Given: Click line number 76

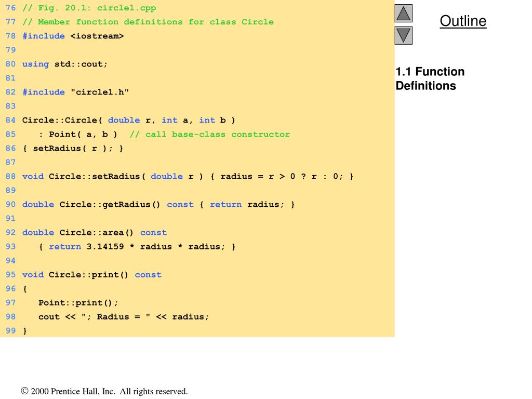Looking at the screenshot, I should (10, 8).
